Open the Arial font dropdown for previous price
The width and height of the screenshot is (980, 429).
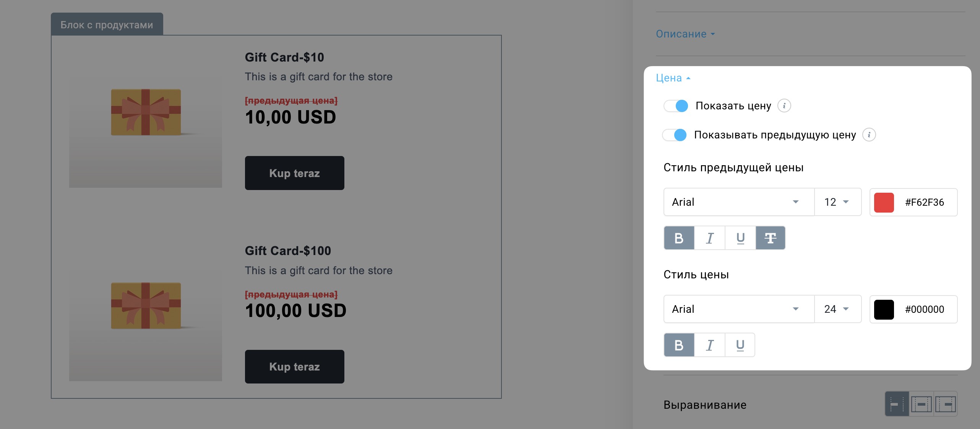[x=739, y=202]
